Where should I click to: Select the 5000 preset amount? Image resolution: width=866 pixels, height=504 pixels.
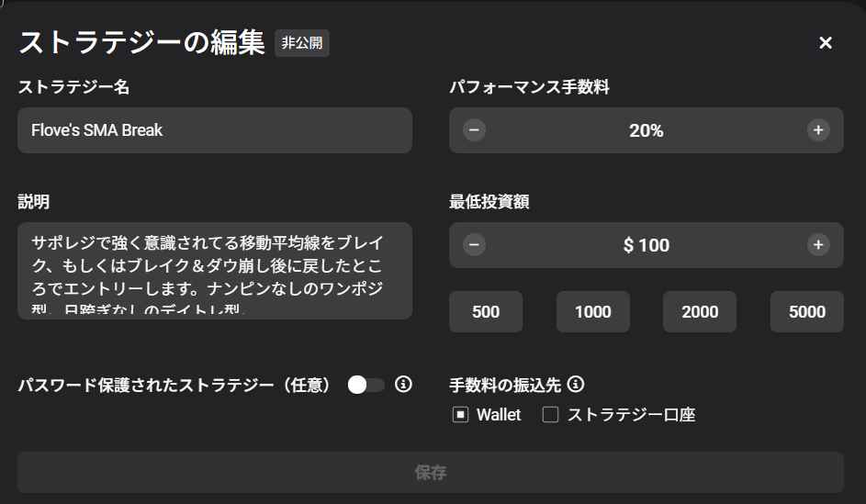[807, 312]
